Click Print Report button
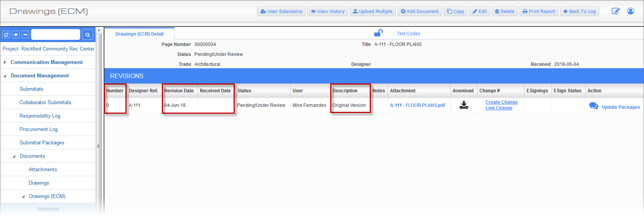The height and width of the screenshot is (216, 644). click(x=539, y=11)
